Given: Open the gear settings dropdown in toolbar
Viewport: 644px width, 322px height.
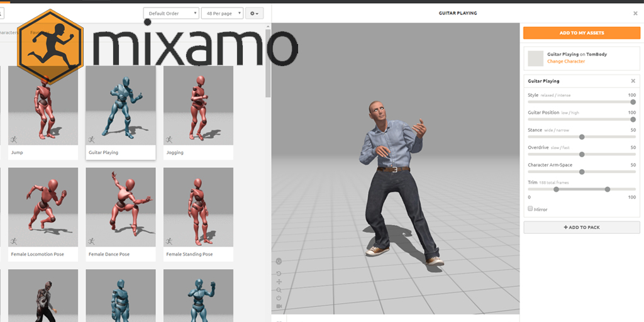Looking at the screenshot, I should (254, 13).
